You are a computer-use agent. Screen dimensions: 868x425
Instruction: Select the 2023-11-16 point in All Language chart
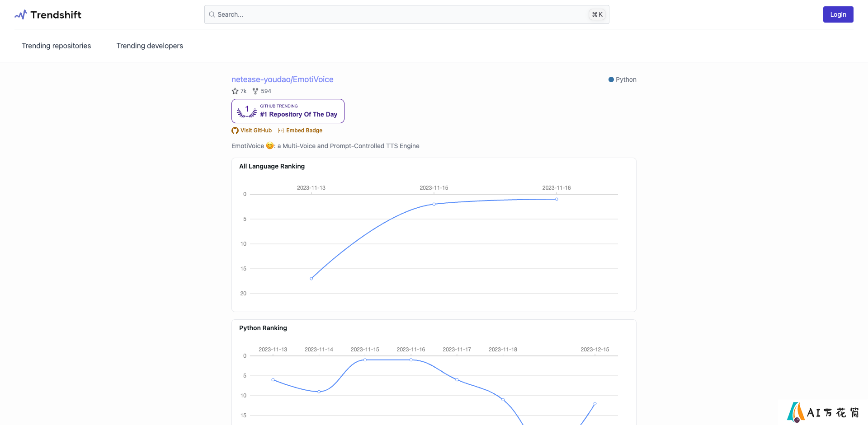coord(557,199)
